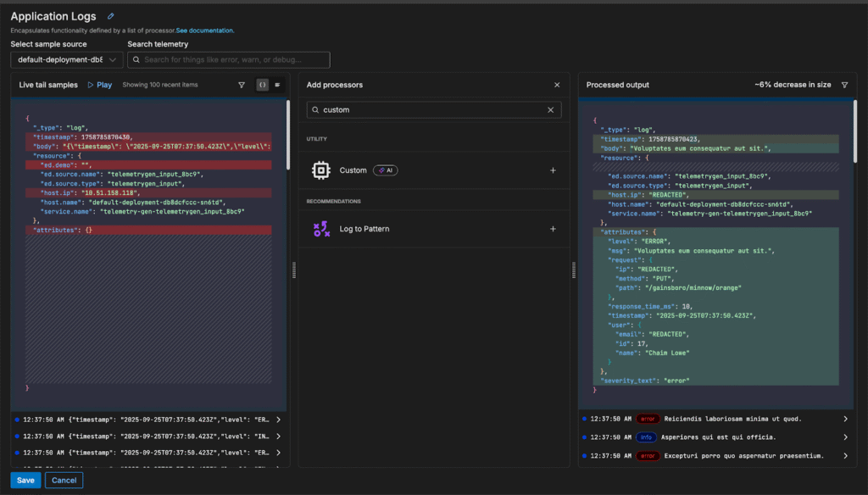Click the Log to Pattern processor icon

click(320, 229)
